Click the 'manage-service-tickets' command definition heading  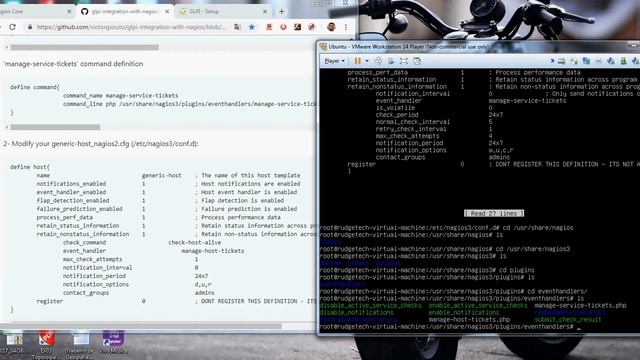(x=73, y=64)
